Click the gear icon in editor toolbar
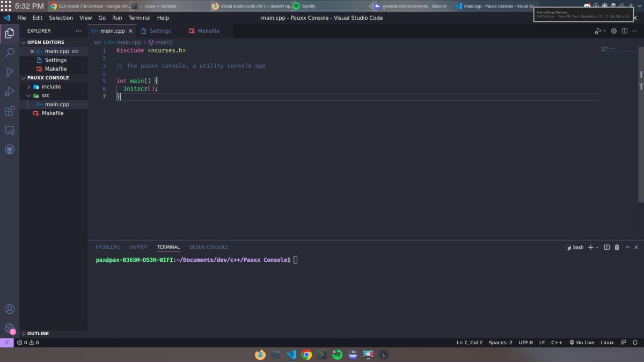 (614, 31)
